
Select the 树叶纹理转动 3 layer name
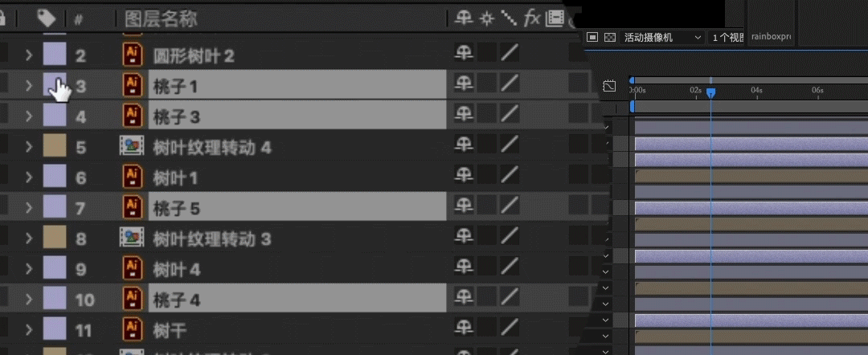(212, 239)
